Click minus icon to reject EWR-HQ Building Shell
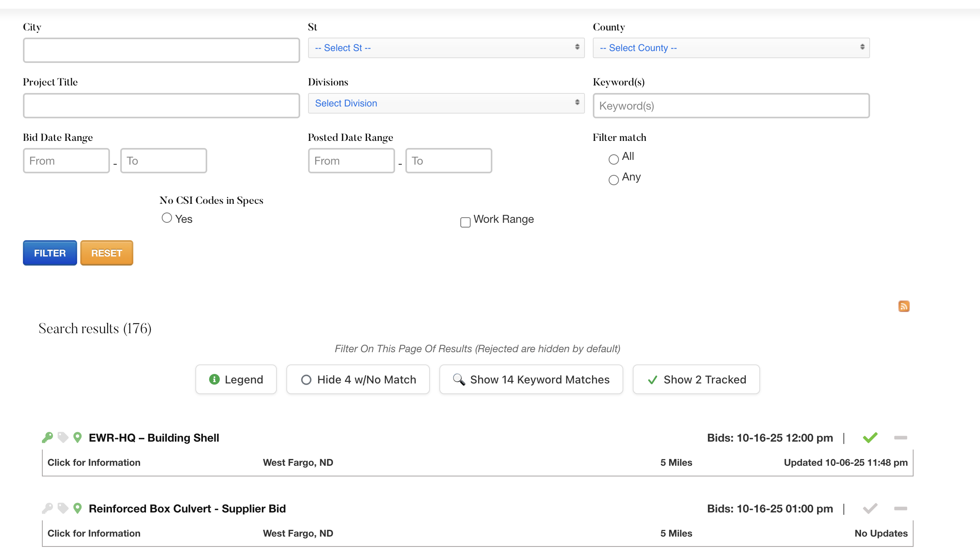980x554 pixels. (x=901, y=437)
